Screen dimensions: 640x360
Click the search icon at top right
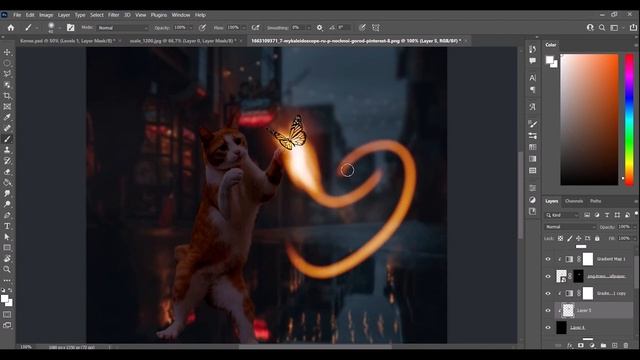coord(602,28)
